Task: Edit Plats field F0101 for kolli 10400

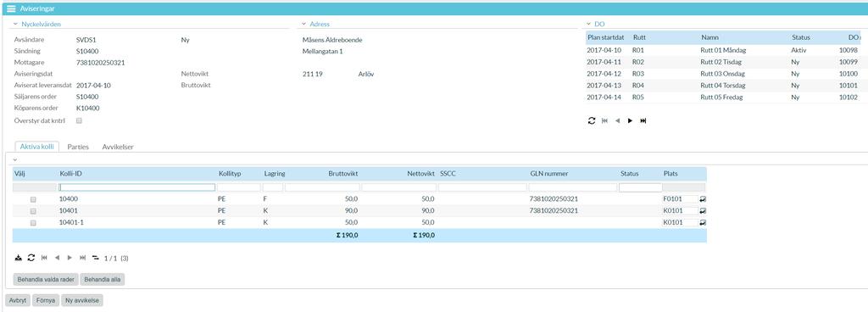Action: 681,199
